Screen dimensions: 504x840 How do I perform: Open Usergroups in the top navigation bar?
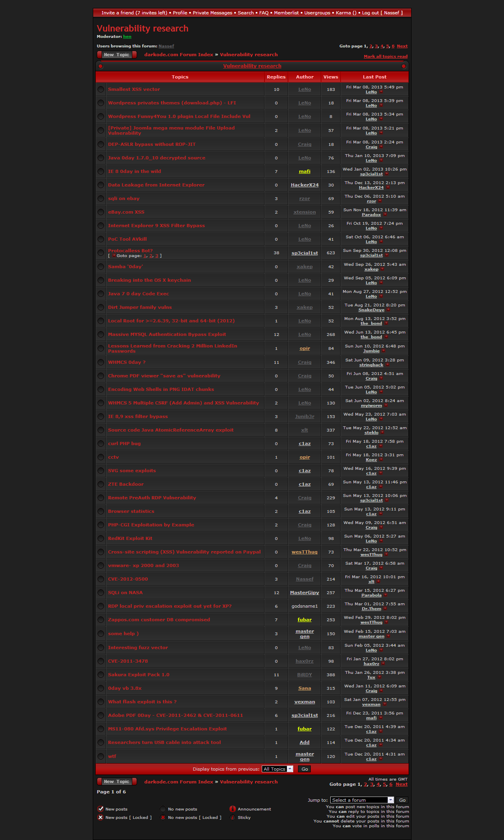pyautogui.click(x=317, y=13)
